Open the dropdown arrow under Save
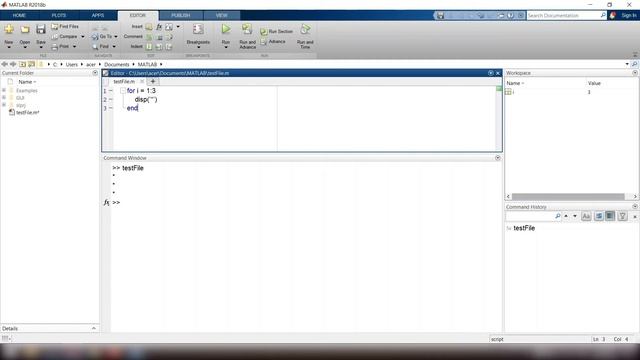The width and height of the screenshot is (640, 360). (x=40, y=47)
